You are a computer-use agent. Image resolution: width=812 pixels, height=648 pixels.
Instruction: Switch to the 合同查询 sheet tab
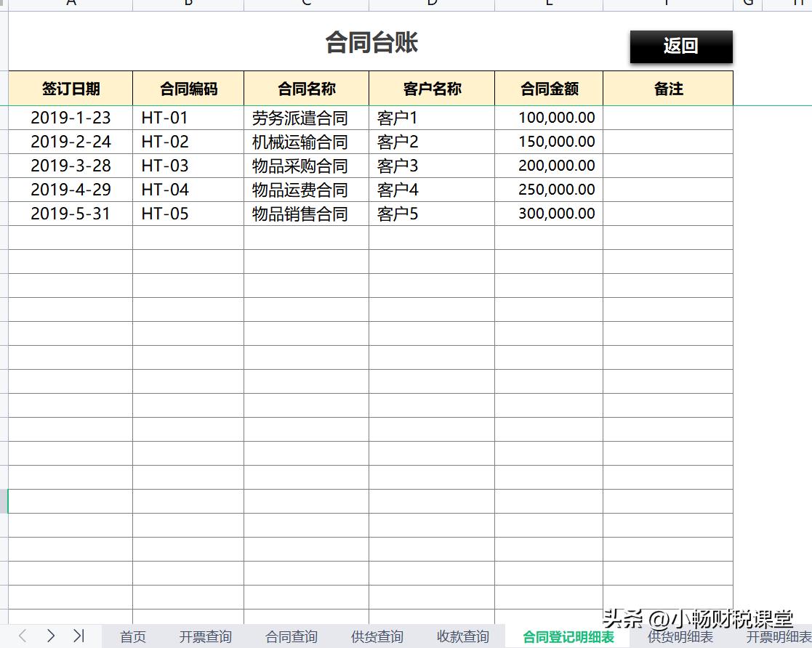pyautogui.click(x=291, y=636)
